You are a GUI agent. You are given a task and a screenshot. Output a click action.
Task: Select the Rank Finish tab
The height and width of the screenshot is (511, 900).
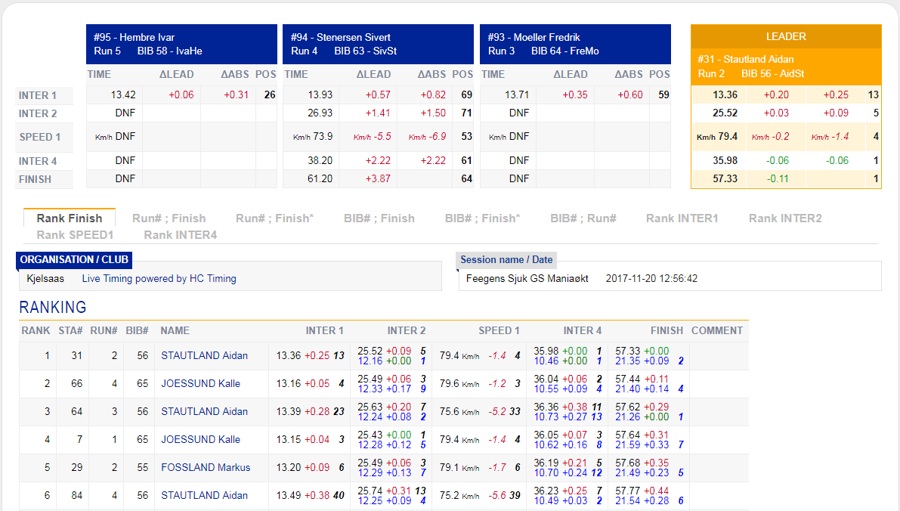point(69,218)
